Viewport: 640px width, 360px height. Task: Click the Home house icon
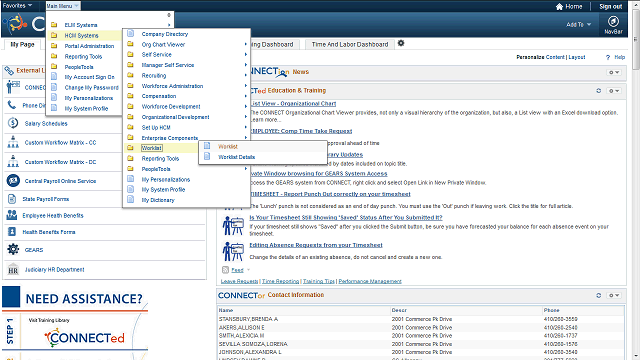click(559, 7)
